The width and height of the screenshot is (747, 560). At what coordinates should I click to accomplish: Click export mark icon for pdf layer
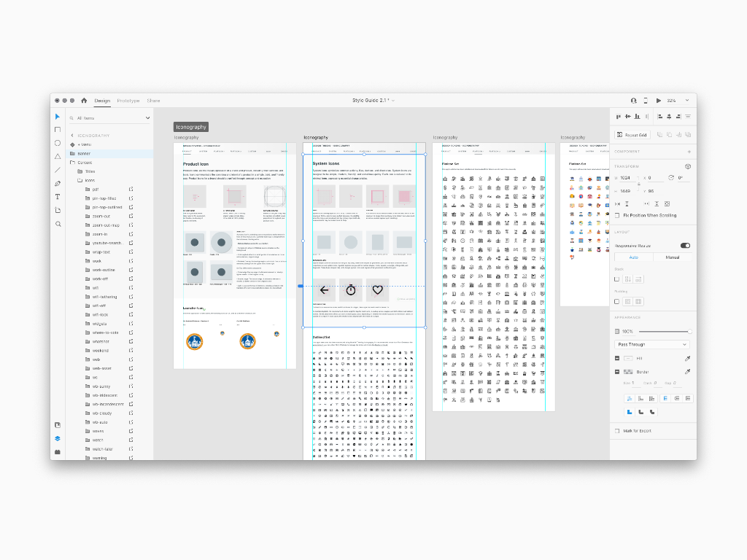pos(131,189)
